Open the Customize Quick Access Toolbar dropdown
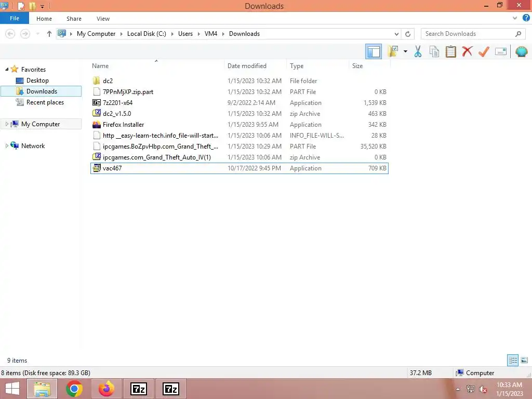The height and width of the screenshot is (399, 532). (43, 6)
